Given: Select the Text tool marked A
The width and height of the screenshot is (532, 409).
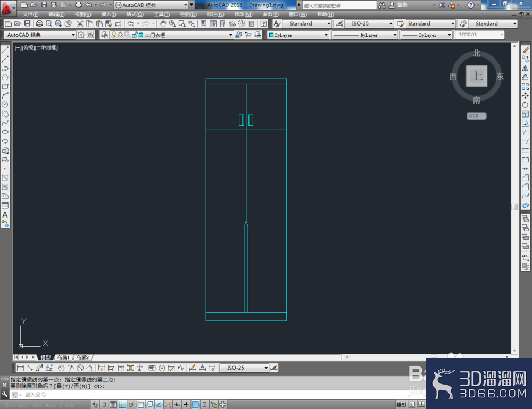Looking at the screenshot, I should (x=5, y=215).
